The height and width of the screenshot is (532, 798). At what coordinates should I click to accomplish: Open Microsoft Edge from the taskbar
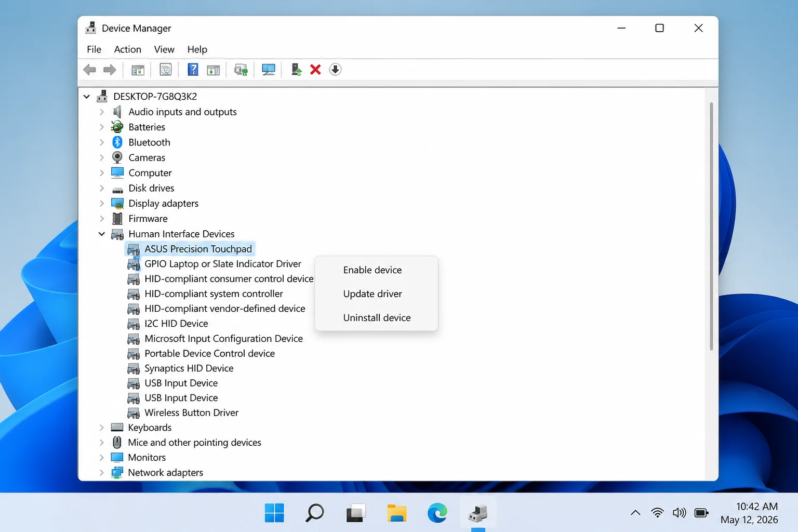point(437,513)
